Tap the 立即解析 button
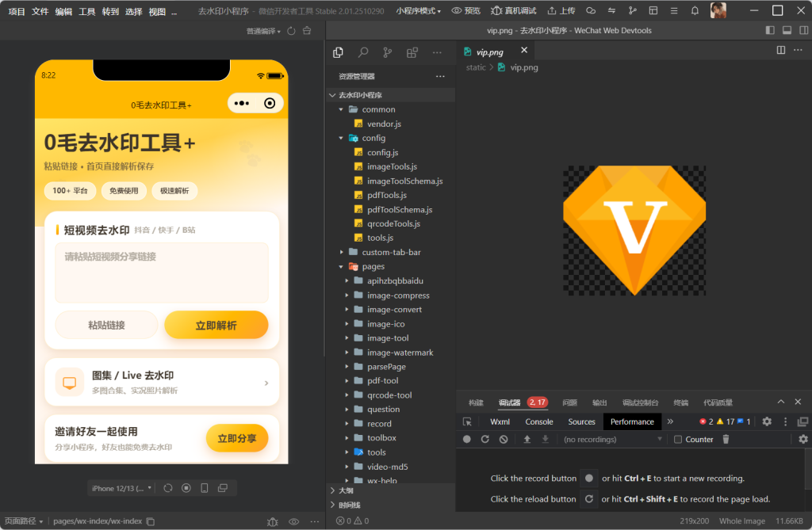812x530 pixels. tap(216, 325)
